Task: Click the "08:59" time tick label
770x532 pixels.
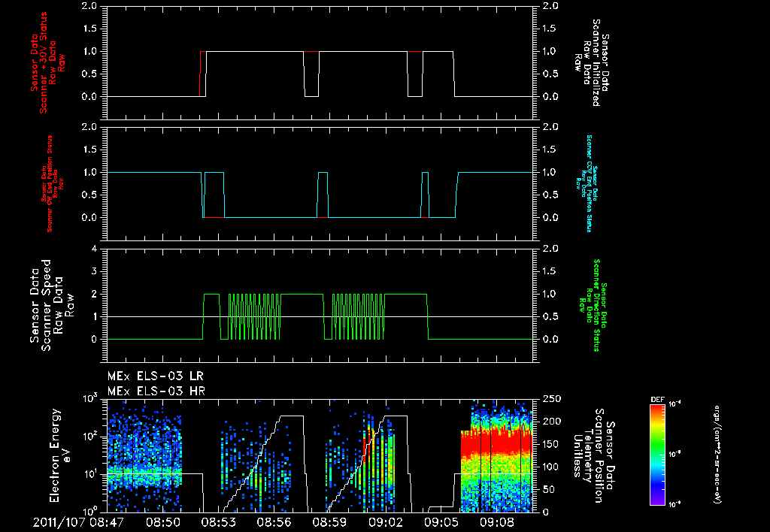Action: point(330,522)
